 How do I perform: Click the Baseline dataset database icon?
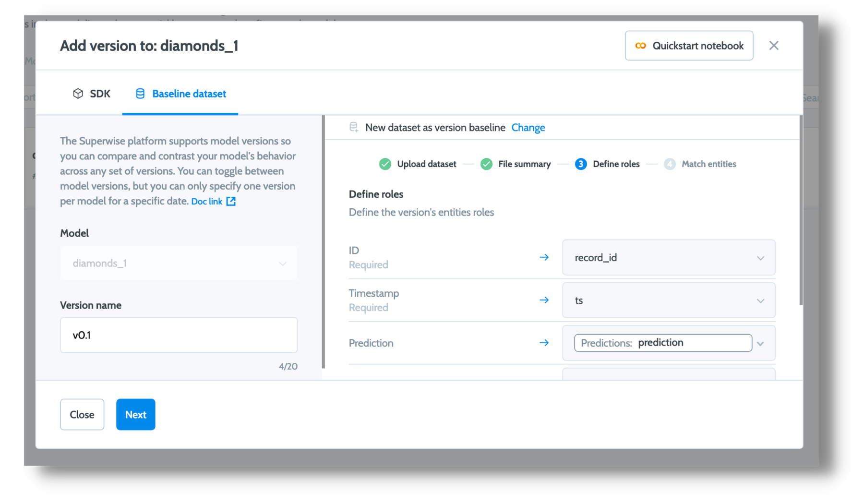pyautogui.click(x=140, y=94)
